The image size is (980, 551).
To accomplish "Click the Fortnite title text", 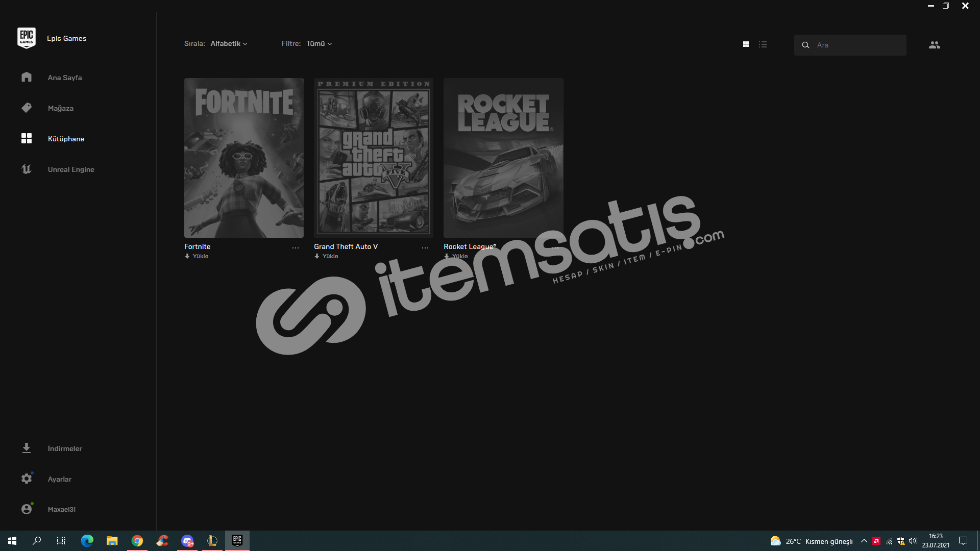I will tap(197, 246).
